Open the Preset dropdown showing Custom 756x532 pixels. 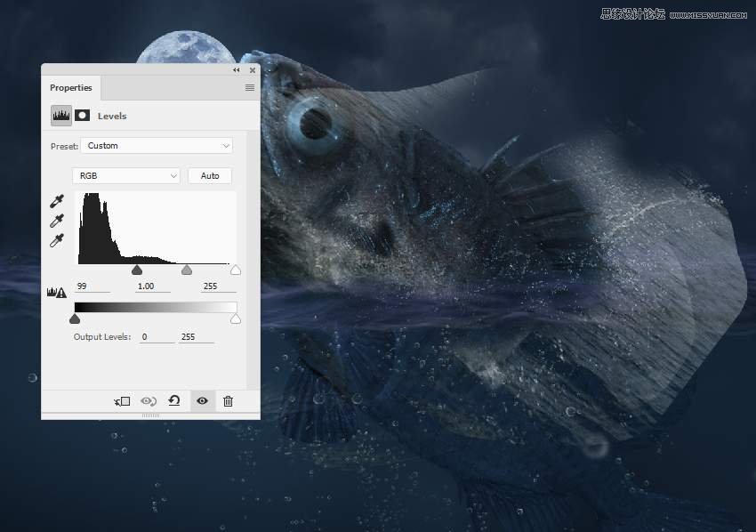(157, 145)
